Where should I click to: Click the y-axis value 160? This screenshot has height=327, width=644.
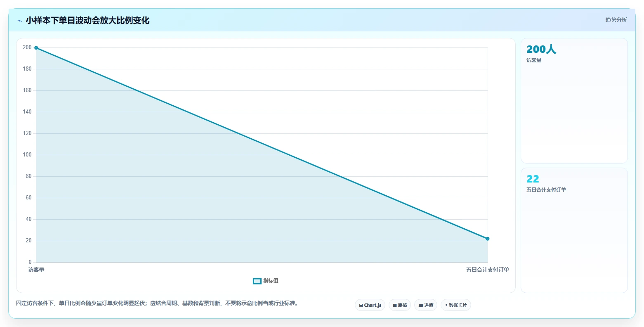click(x=27, y=90)
